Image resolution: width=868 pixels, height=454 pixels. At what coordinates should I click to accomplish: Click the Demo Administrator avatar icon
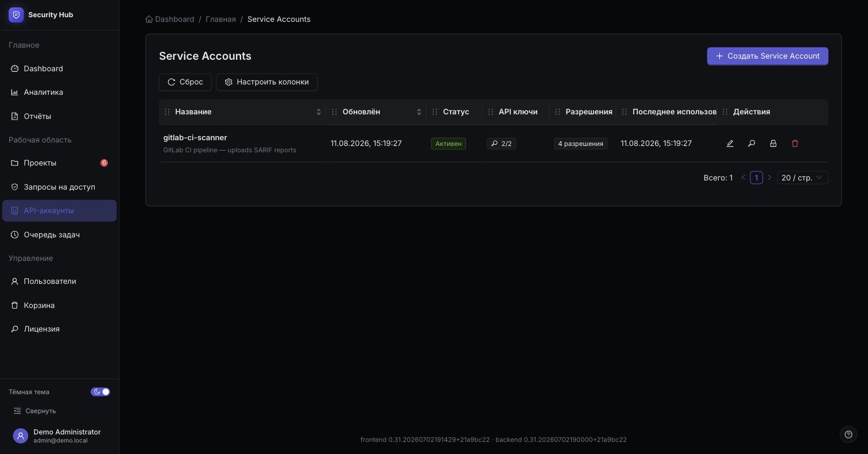[21, 436]
